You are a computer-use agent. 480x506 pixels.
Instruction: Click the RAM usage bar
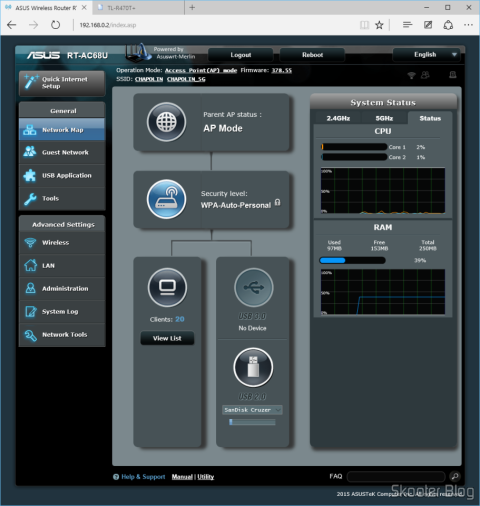tap(352, 260)
